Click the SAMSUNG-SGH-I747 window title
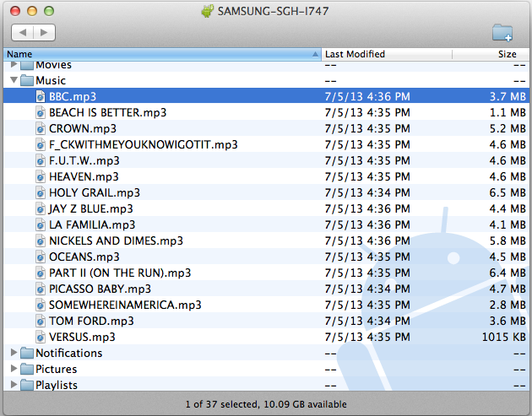532x416 pixels. click(x=273, y=11)
